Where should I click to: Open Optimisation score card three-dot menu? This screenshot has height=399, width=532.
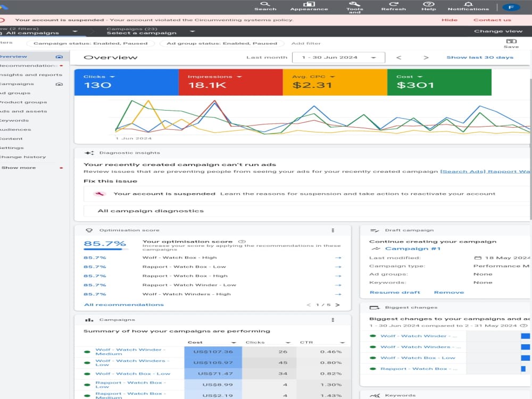[x=333, y=230]
